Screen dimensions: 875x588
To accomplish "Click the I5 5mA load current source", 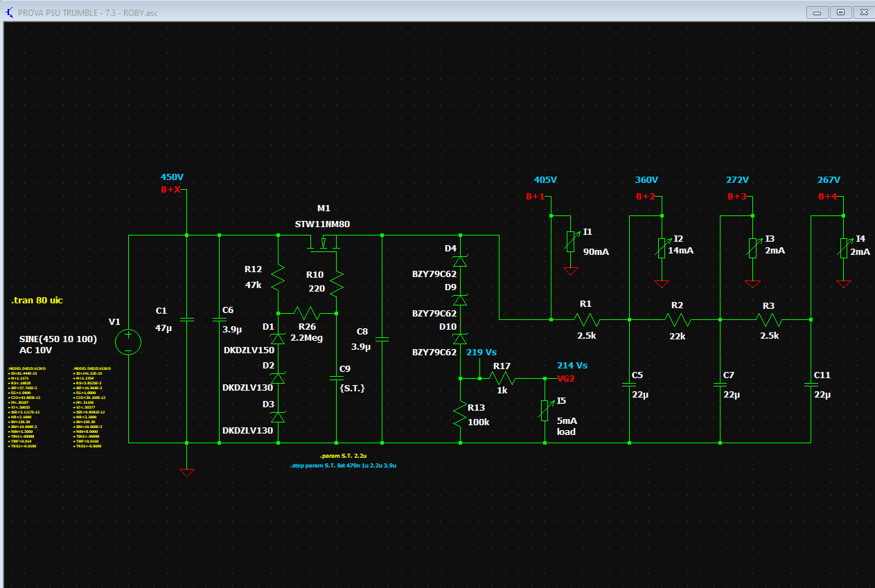I will coord(545,410).
